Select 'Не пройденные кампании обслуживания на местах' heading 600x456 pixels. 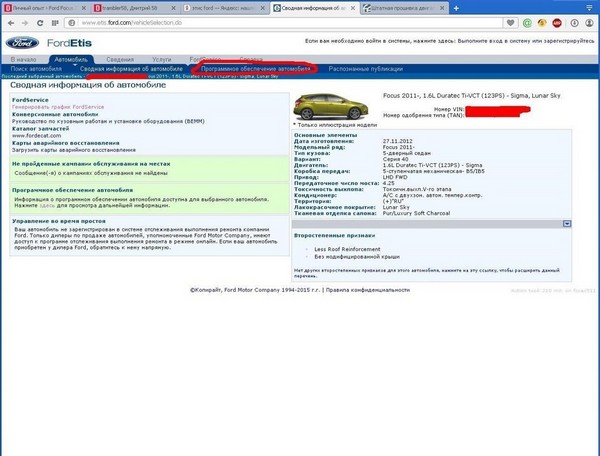point(91,164)
